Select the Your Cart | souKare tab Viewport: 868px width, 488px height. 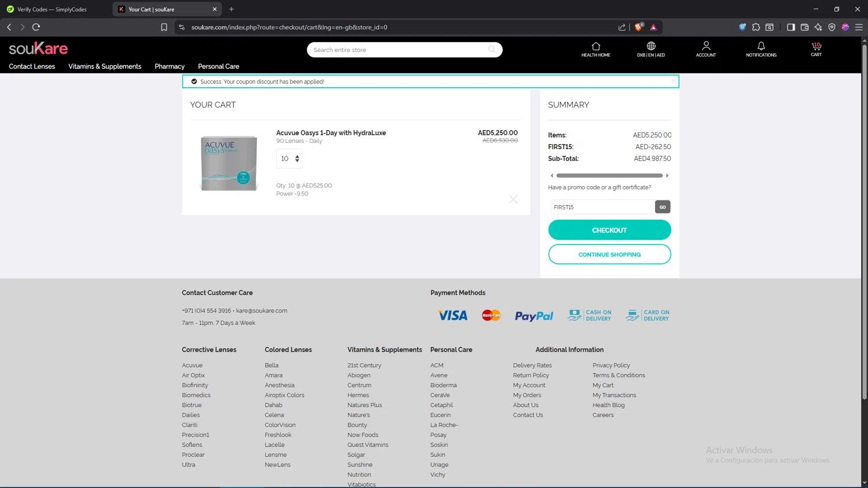[x=167, y=9]
